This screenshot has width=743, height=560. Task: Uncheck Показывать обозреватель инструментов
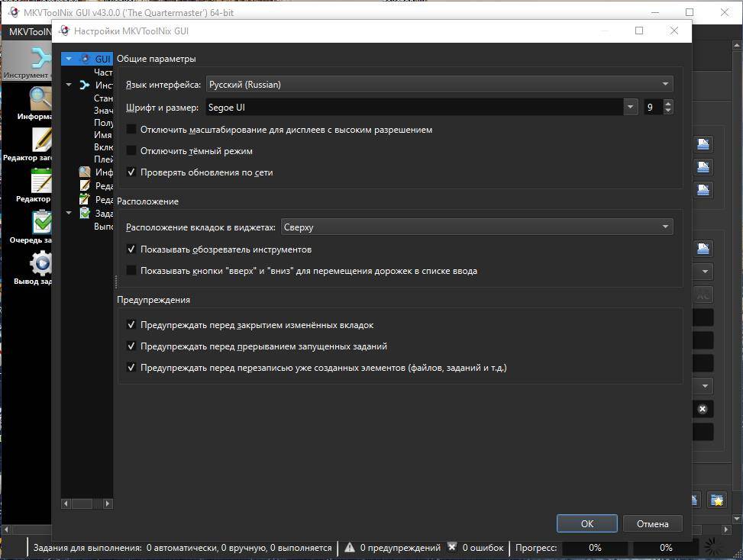131,249
